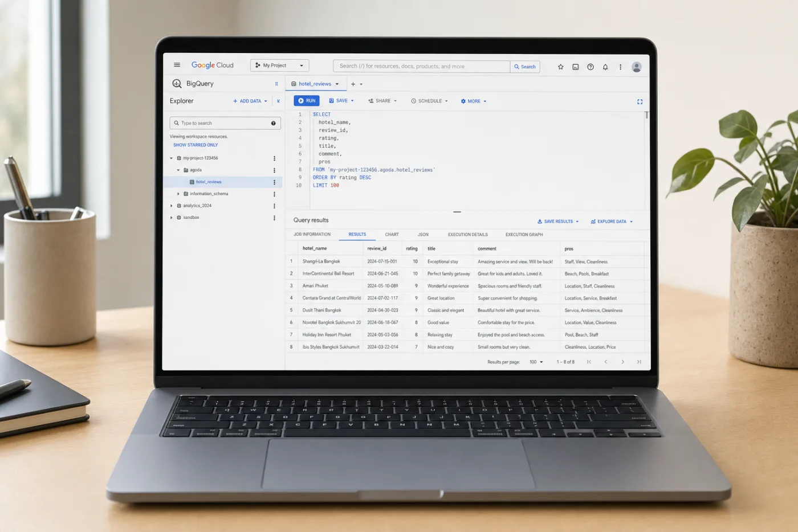Go to the previous results page
798x532 pixels.
click(x=605, y=362)
